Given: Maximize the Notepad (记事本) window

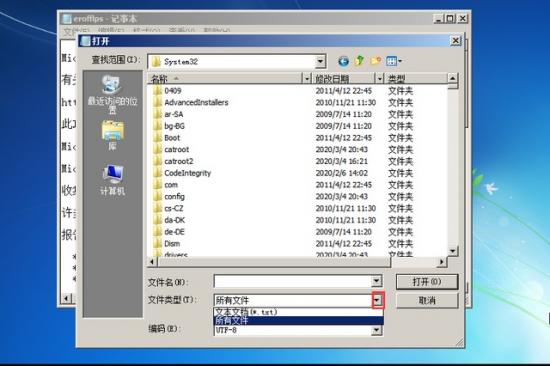Looking at the screenshot, I should [x=450, y=19].
